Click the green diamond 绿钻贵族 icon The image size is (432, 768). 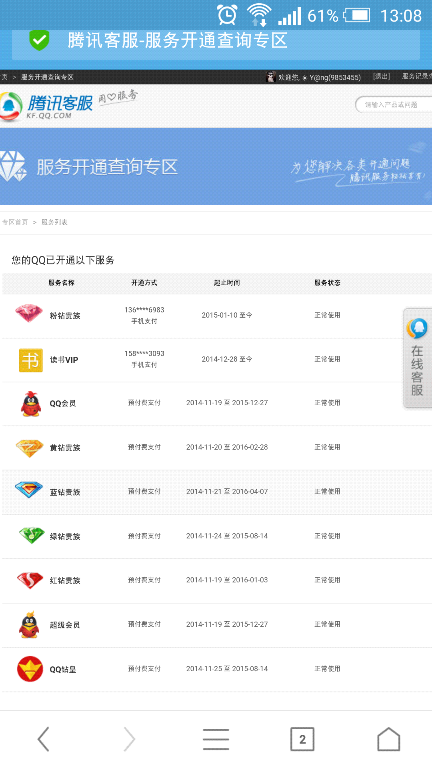pos(31,535)
